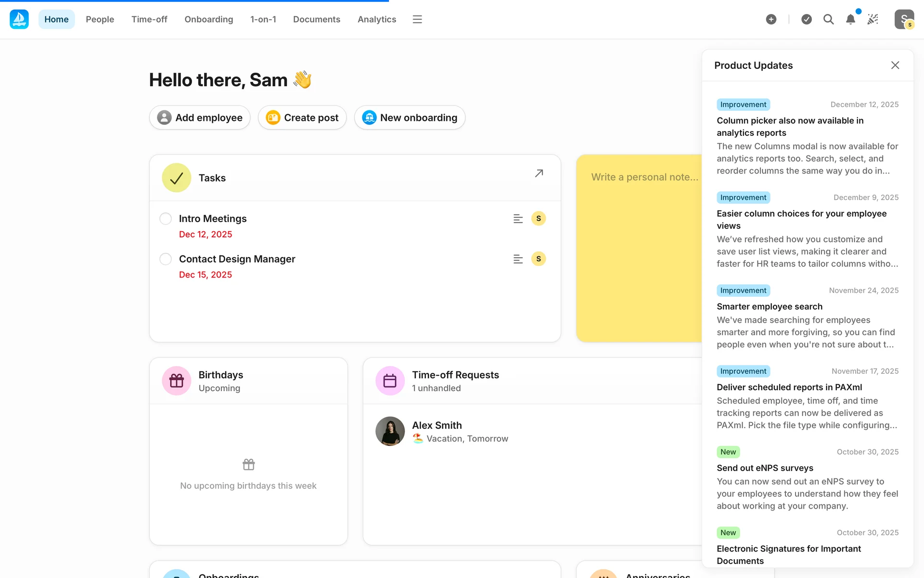Check off Contact Design Manager task

point(166,259)
